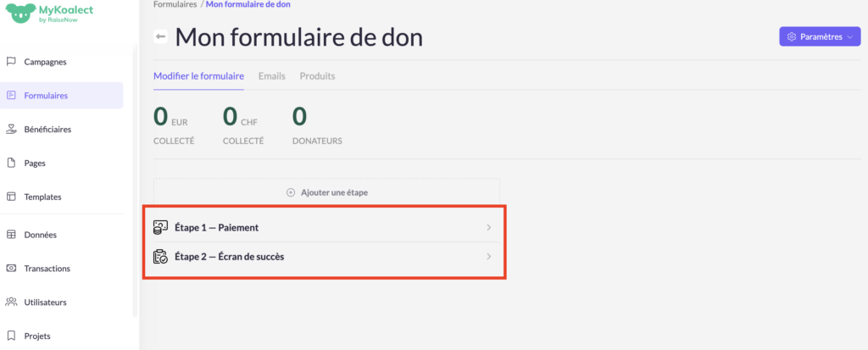868x350 pixels.
Task: Open the Formulaires breadcrumb link
Action: pos(175,5)
